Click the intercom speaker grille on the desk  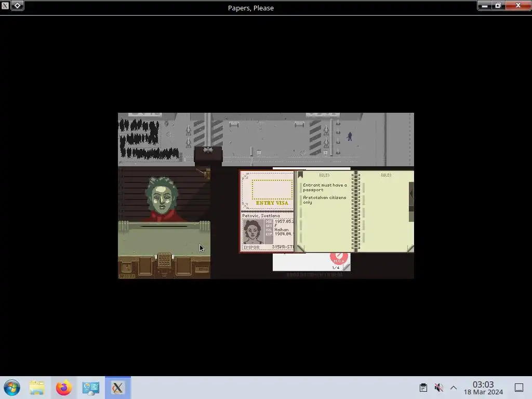pyautogui.click(x=164, y=260)
